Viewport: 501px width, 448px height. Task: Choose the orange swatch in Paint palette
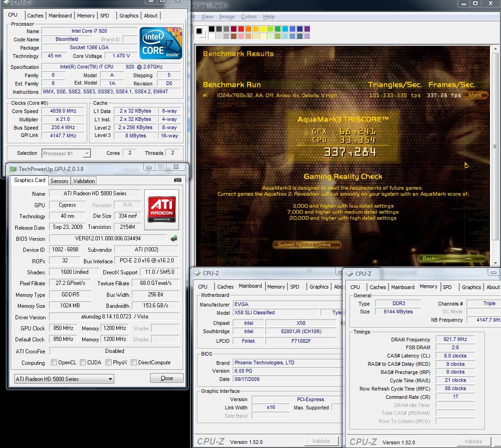point(248,29)
